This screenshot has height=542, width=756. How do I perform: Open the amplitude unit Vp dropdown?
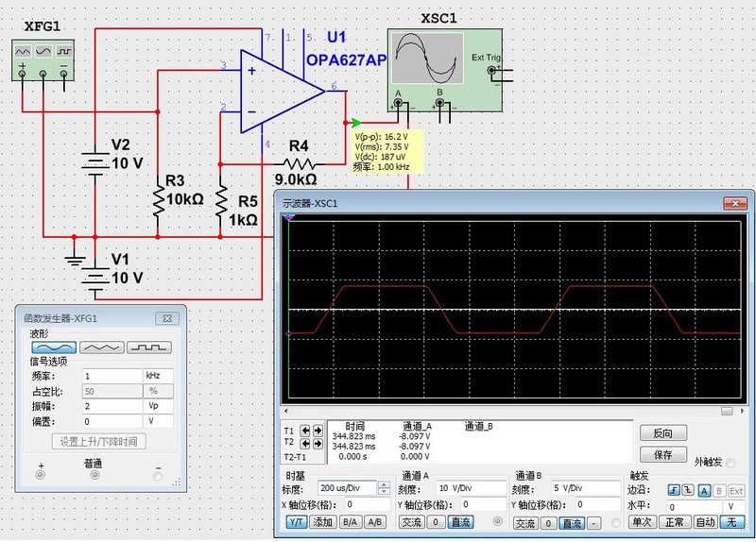(158, 406)
